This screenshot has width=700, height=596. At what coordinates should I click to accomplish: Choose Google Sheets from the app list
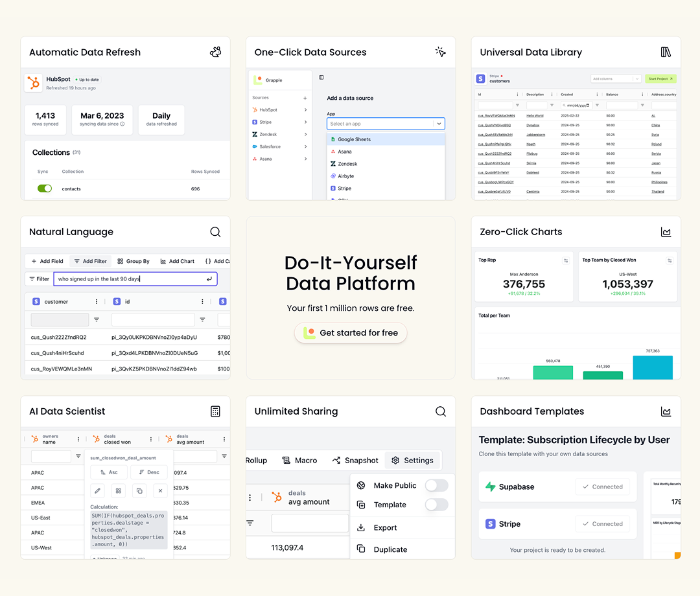click(354, 139)
